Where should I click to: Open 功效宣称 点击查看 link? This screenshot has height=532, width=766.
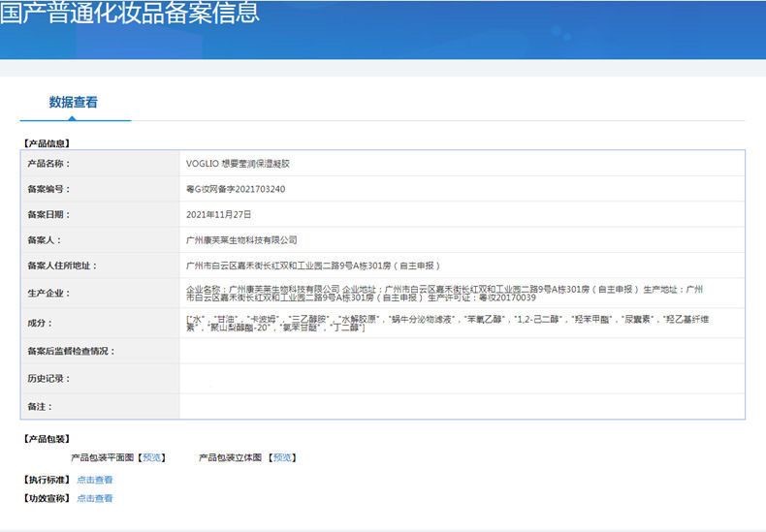(95, 498)
